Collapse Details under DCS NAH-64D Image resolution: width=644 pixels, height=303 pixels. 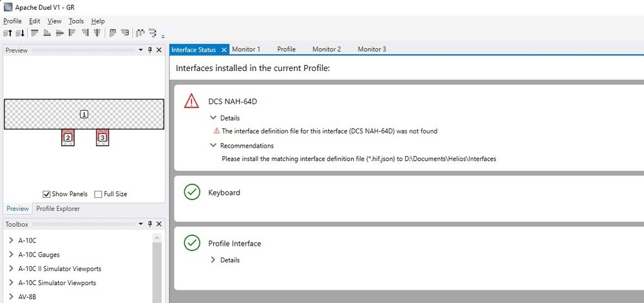(214, 118)
